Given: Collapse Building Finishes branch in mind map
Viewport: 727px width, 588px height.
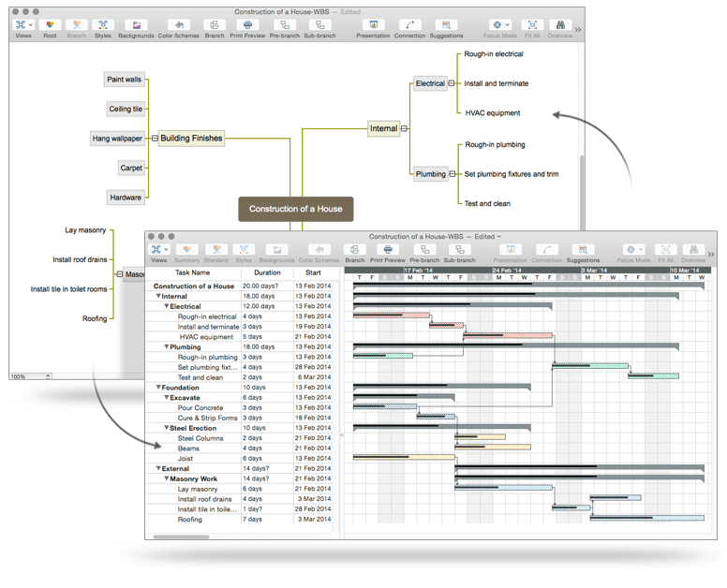Looking at the screenshot, I should (x=155, y=138).
